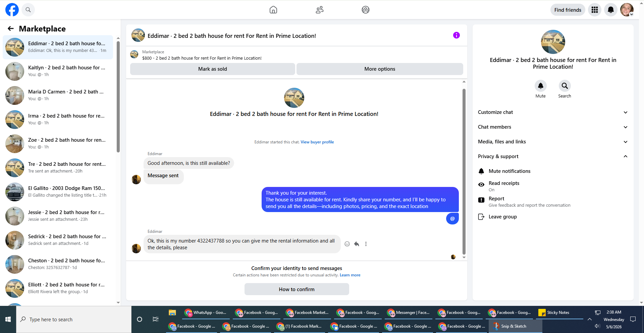Viewport: 644px width, 333px height.
Task: Open the Zoe conversation in the chat list
Action: click(x=58, y=144)
